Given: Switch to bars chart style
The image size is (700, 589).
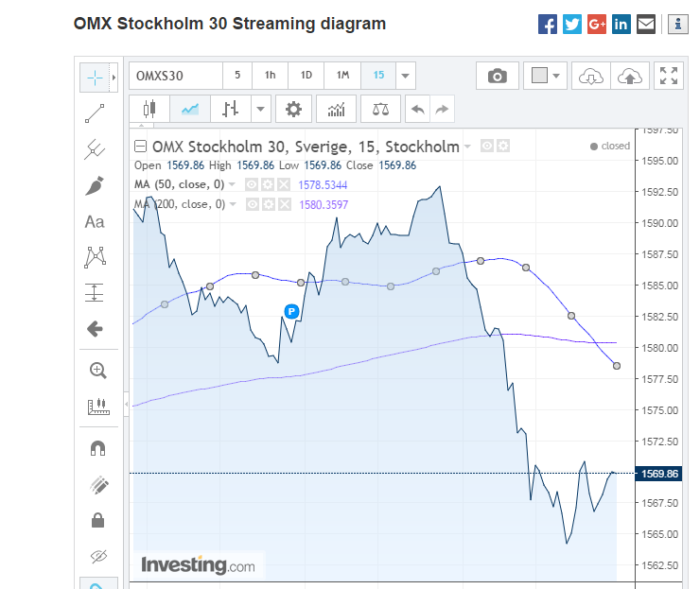Looking at the screenshot, I should point(231,109).
